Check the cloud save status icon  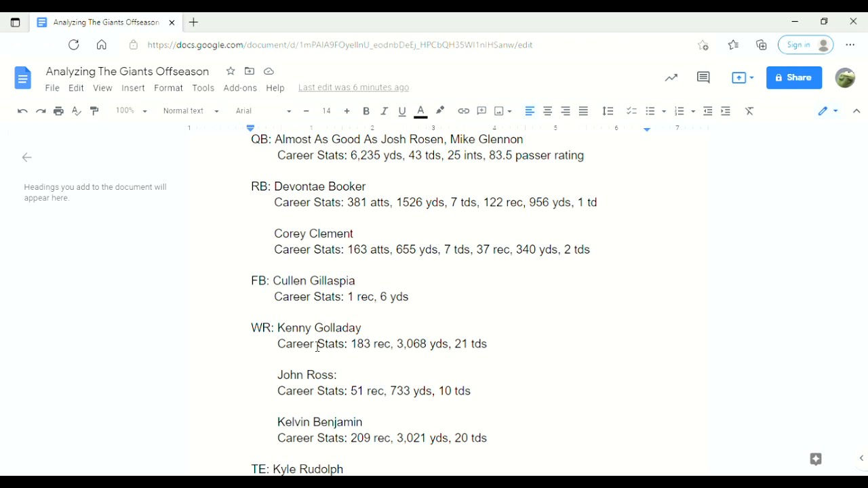click(269, 71)
